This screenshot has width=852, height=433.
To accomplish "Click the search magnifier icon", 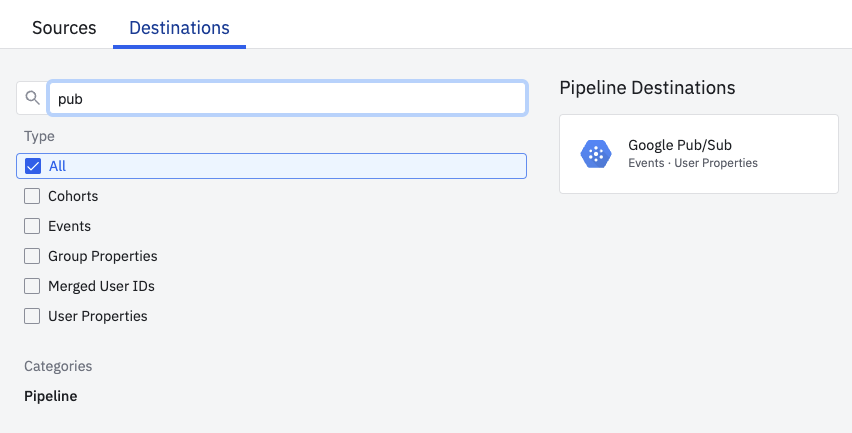I will click(32, 98).
